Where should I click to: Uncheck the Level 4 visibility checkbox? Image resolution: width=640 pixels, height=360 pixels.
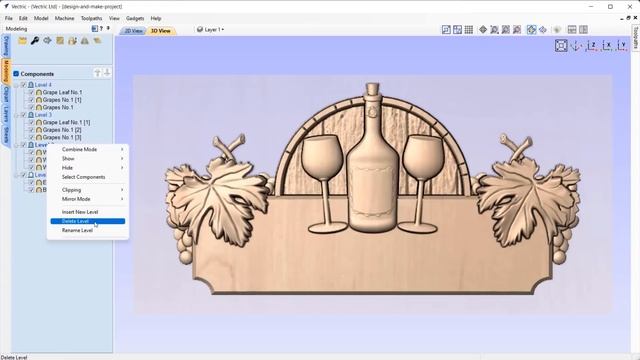pos(24,85)
